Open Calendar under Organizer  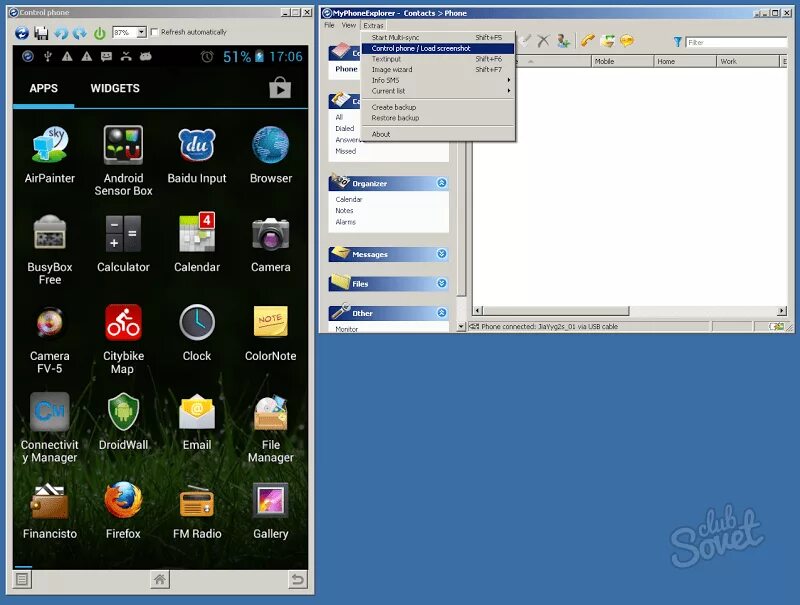[x=349, y=199]
